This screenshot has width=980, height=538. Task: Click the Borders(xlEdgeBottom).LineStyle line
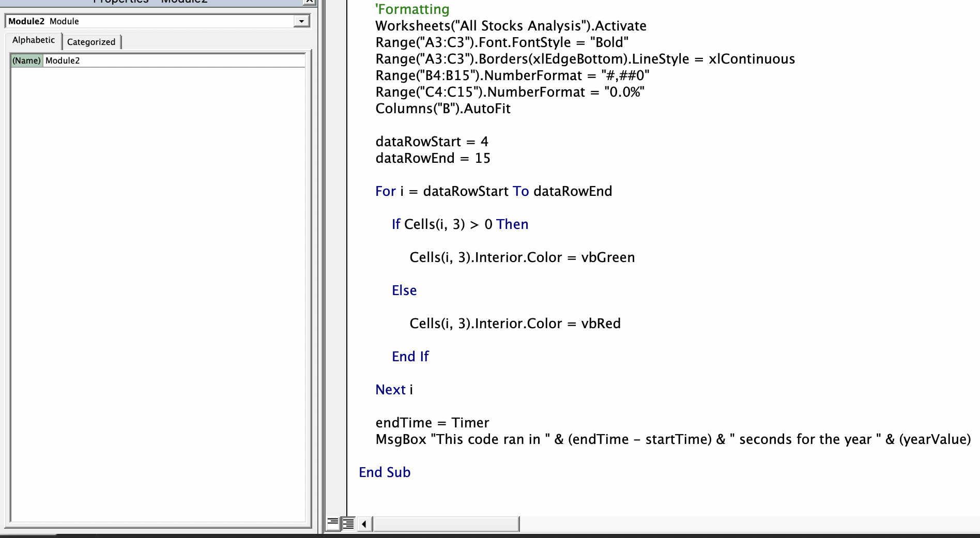pyautogui.click(x=585, y=59)
